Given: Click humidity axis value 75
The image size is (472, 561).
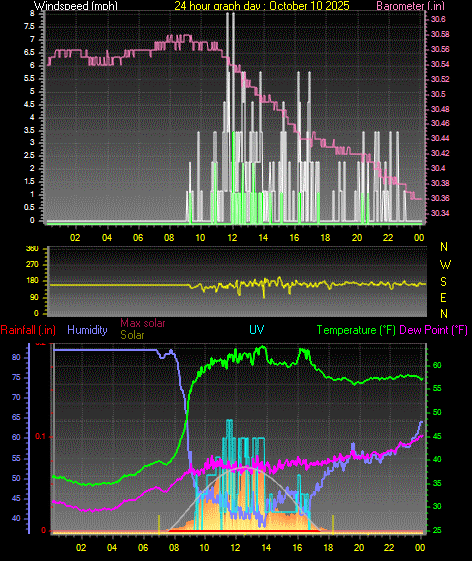Looking at the screenshot, I should [x=16, y=378].
